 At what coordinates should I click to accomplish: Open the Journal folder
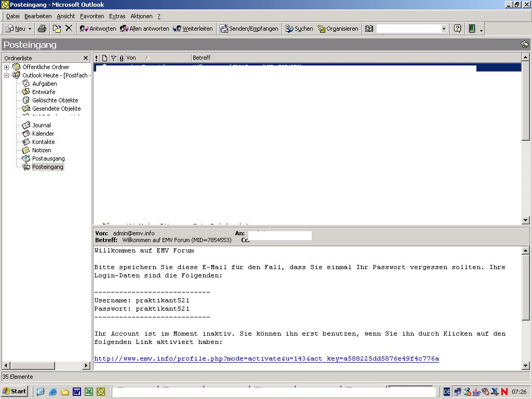(42, 125)
